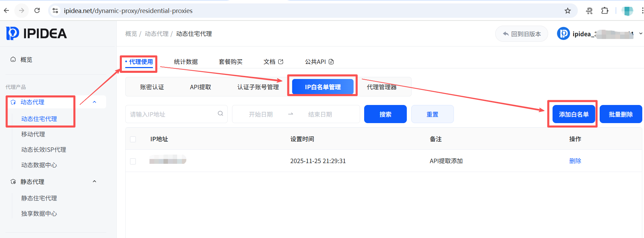Select the 代理管理器 sub-tab
644x238 pixels.
[382, 87]
